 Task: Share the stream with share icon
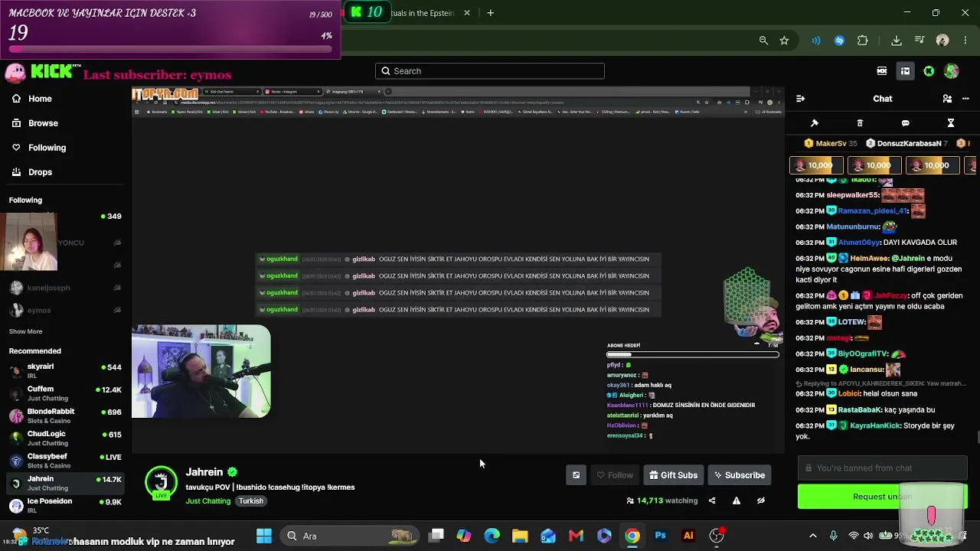pyautogui.click(x=712, y=500)
